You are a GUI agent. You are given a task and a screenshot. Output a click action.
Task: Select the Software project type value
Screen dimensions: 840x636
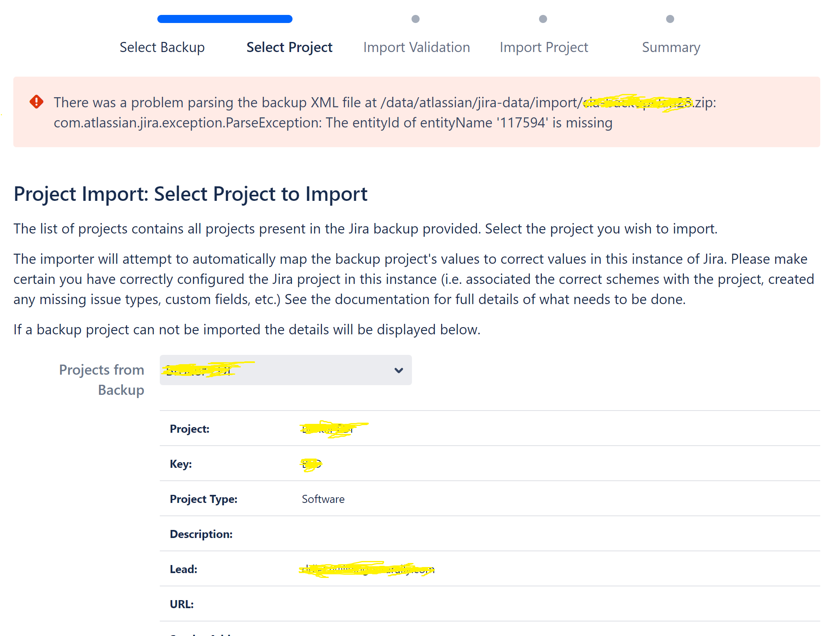pos(323,499)
